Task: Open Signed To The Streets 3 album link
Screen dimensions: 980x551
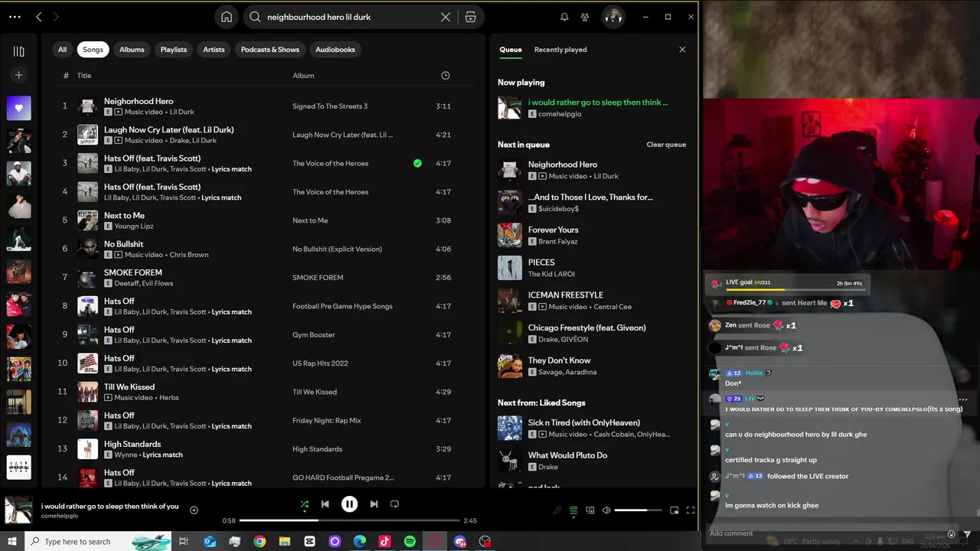Action: click(330, 106)
